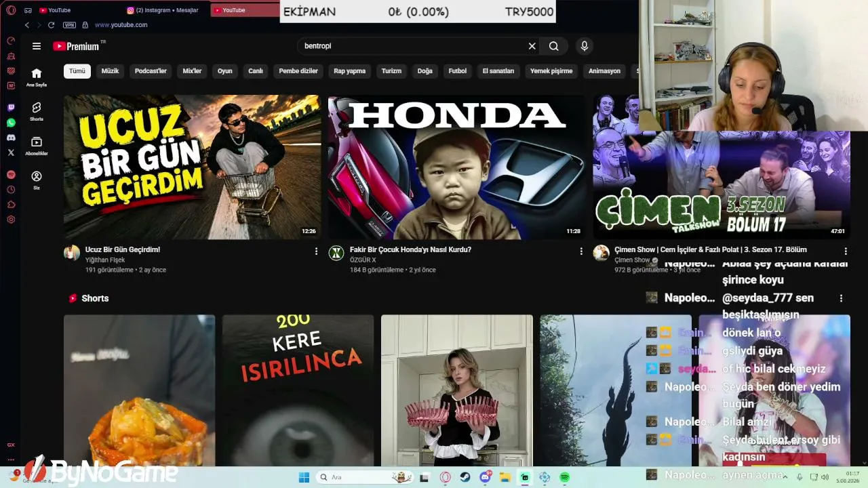This screenshot has width=868, height=488.
Task: Select the El sanatları filter chip
Action: point(498,71)
